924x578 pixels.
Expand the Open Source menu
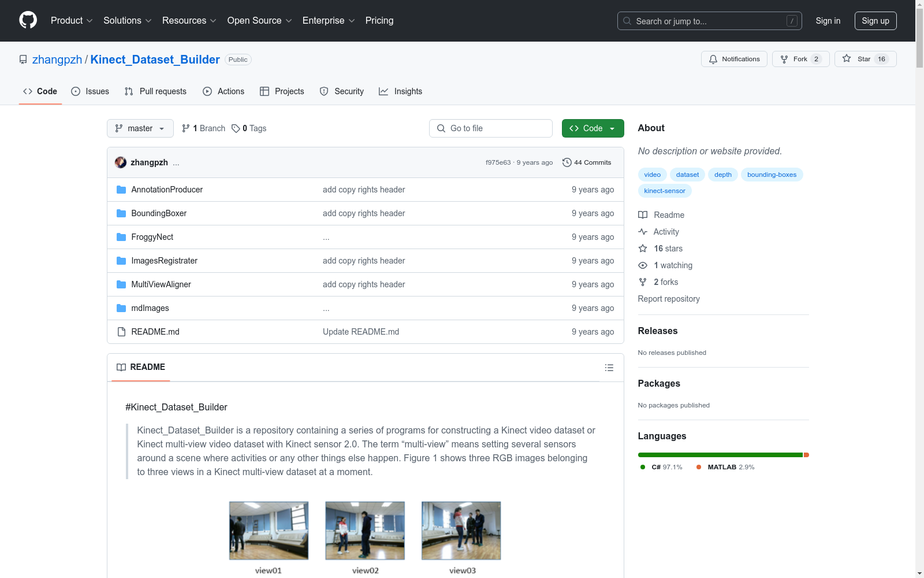(260, 20)
